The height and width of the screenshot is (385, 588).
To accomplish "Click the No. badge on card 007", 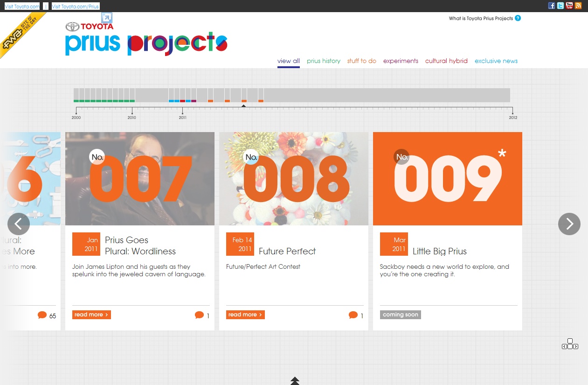I will (97, 157).
